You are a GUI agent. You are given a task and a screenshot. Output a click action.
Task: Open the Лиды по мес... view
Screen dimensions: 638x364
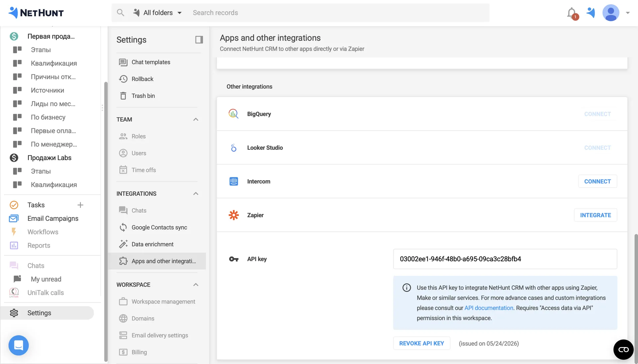[53, 104]
